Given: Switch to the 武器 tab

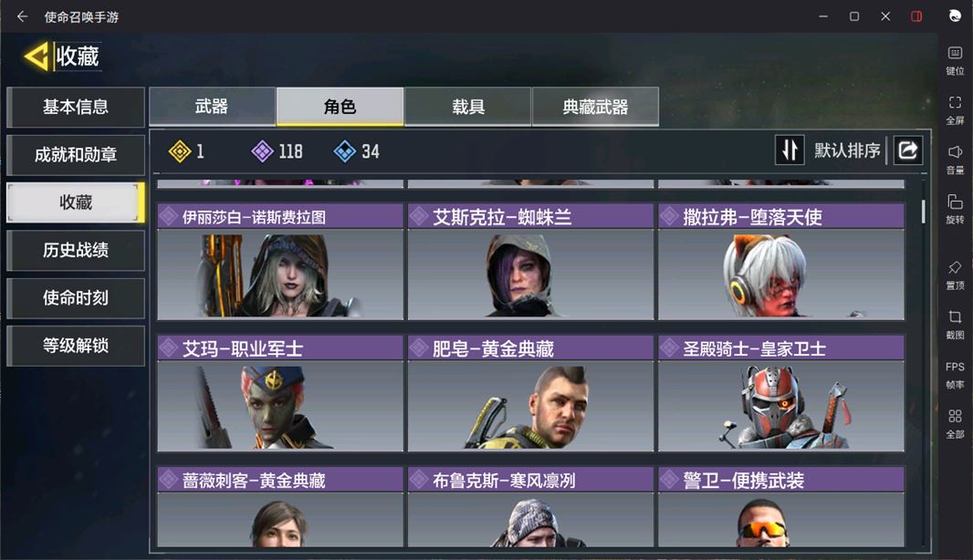Looking at the screenshot, I should click(x=212, y=107).
